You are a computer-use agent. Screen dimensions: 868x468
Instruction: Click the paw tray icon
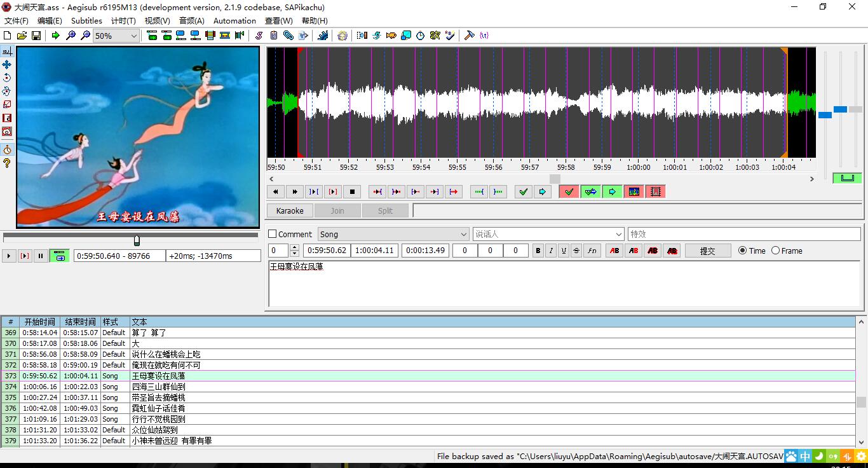(x=791, y=456)
